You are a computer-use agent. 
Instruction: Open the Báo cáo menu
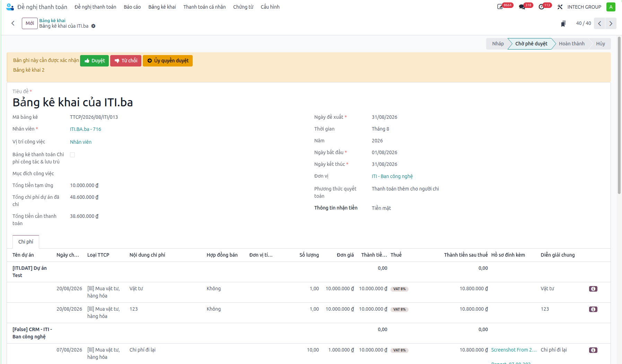click(x=132, y=7)
